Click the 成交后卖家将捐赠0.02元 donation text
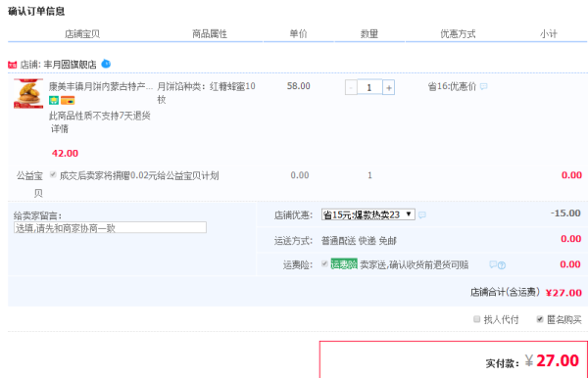 (x=139, y=175)
